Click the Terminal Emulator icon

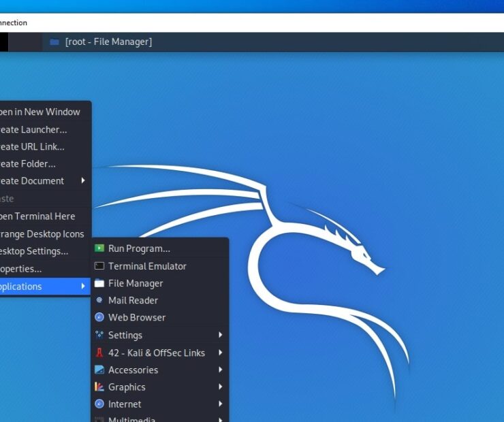(99, 266)
